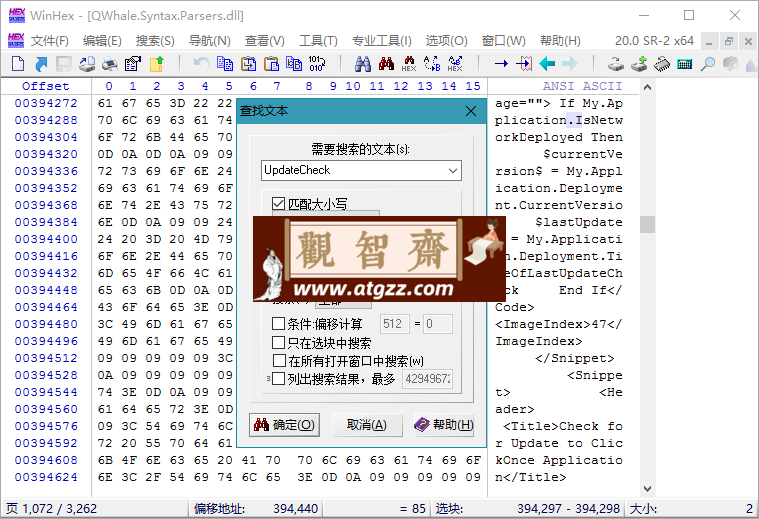
Task: Click the Paste clipboard toolbar icon
Action: click(x=271, y=63)
